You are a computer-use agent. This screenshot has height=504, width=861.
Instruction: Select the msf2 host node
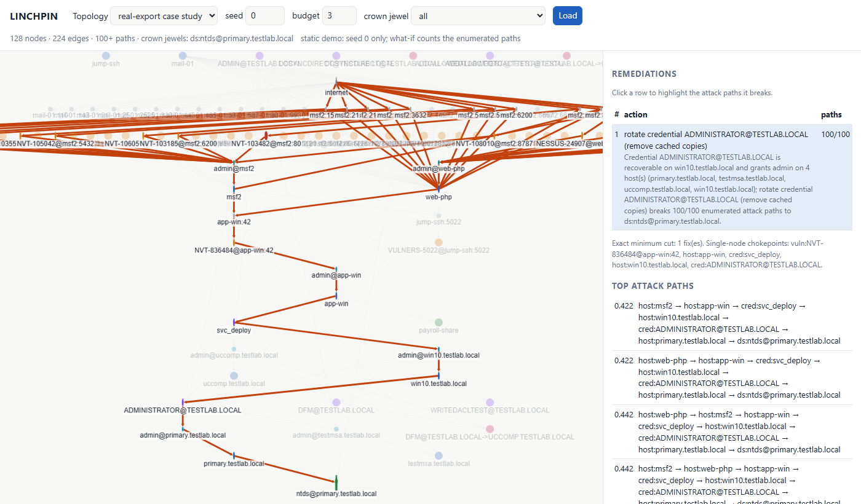pyautogui.click(x=234, y=189)
